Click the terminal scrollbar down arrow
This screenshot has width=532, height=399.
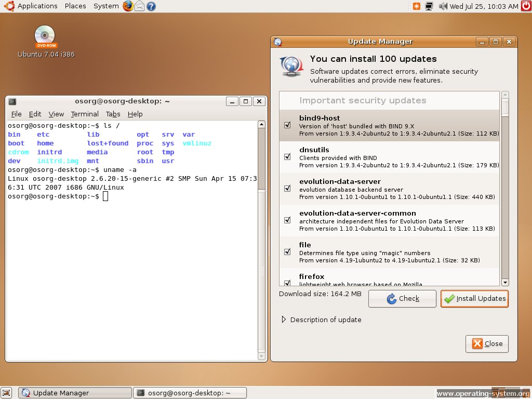[261, 356]
